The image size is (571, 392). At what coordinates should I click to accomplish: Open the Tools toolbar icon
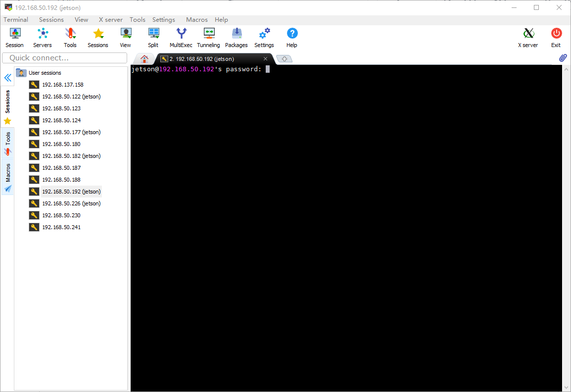point(70,38)
